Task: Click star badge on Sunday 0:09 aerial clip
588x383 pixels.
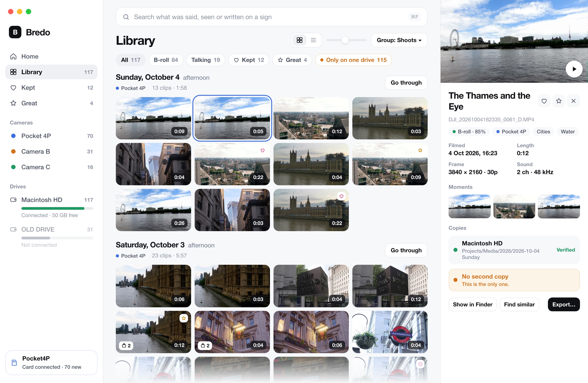Action: coord(420,150)
